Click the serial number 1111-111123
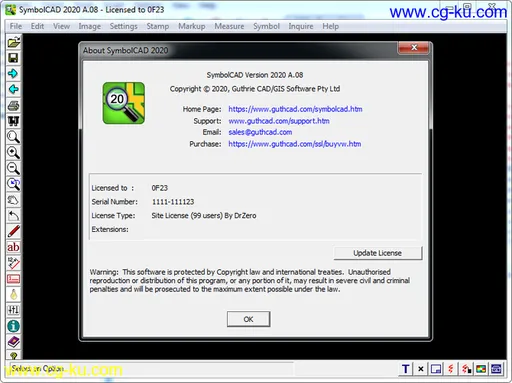The width and height of the screenshot is (512, 383). point(173,202)
